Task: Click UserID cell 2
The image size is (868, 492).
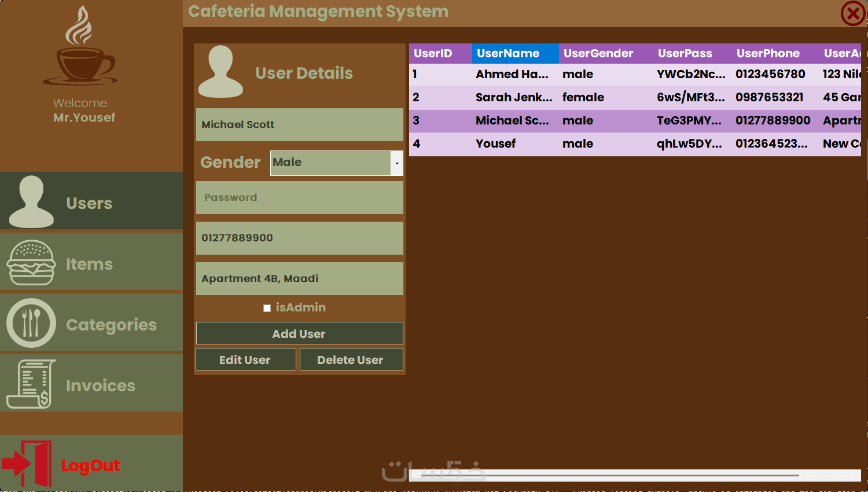Action: pyautogui.click(x=440, y=97)
